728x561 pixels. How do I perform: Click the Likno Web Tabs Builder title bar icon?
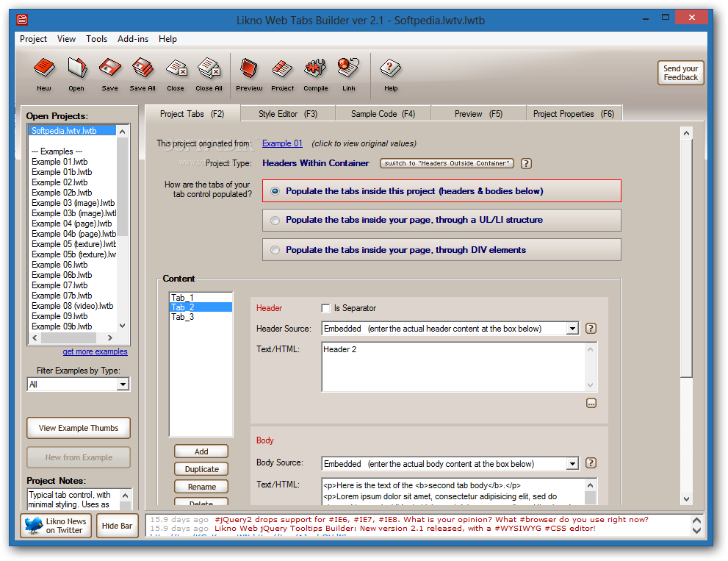point(22,20)
